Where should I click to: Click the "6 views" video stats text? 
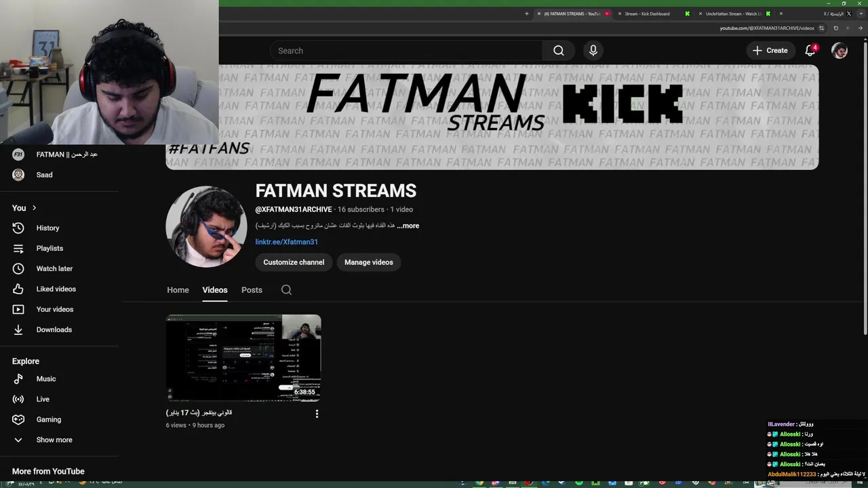coord(176,426)
